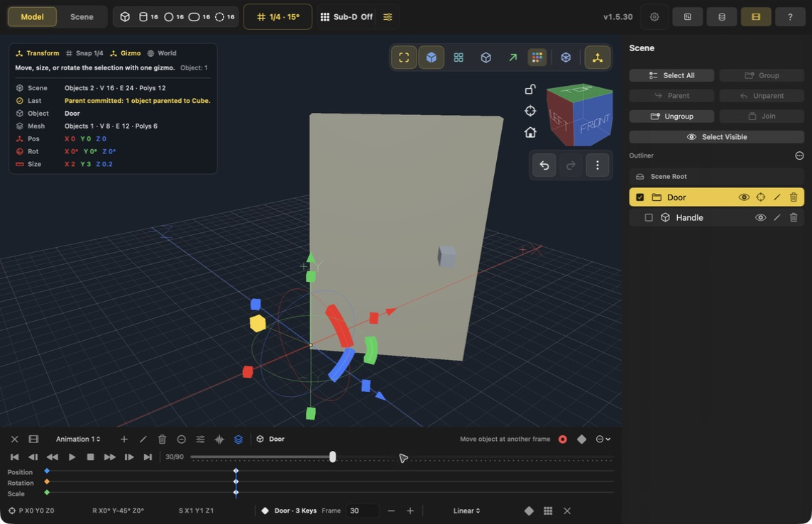Open the Animation 1 dropdown
This screenshot has height=524, width=812.
(x=78, y=439)
